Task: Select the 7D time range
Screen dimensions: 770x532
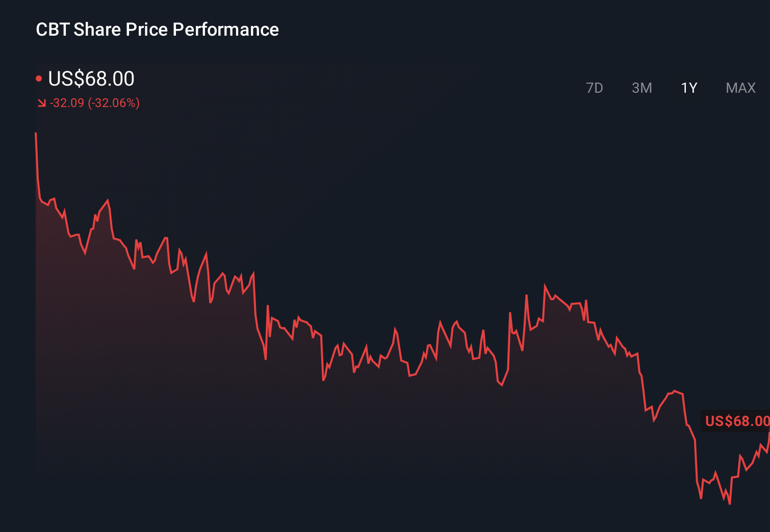Action: [595, 88]
